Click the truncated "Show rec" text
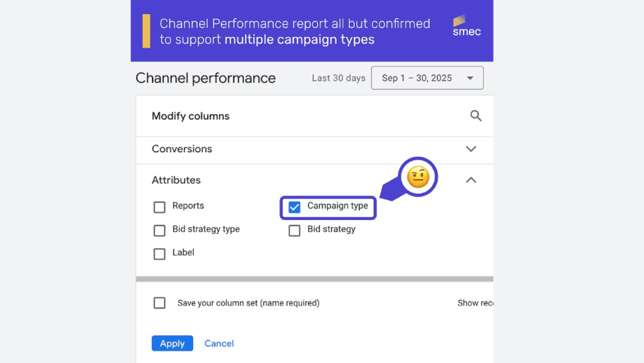Image resolution: width=644 pixels, height=363 pixels. tap(475, 303)
